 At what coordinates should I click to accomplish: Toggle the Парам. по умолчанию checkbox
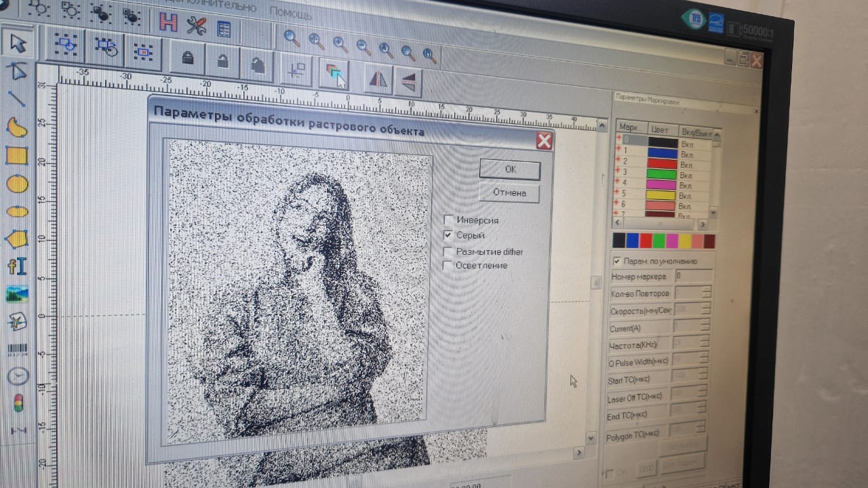tap(616, 261)
